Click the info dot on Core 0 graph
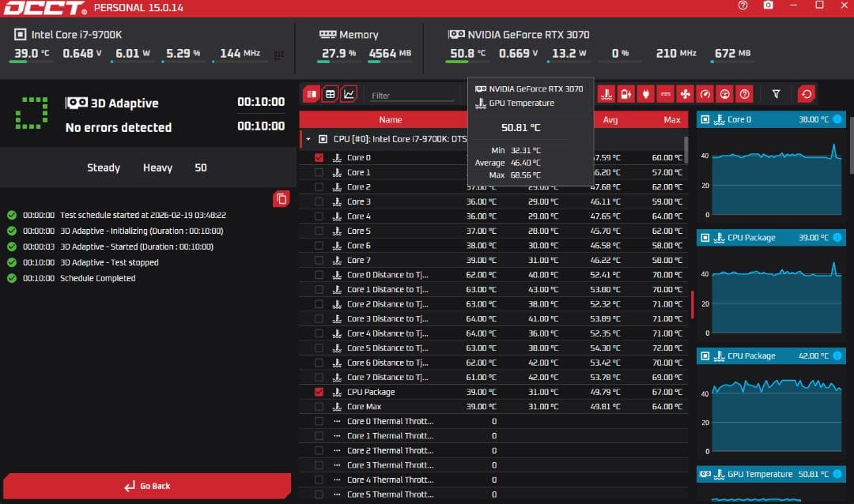The width and height of the screenshot is (854, 504). pos(837,119)
